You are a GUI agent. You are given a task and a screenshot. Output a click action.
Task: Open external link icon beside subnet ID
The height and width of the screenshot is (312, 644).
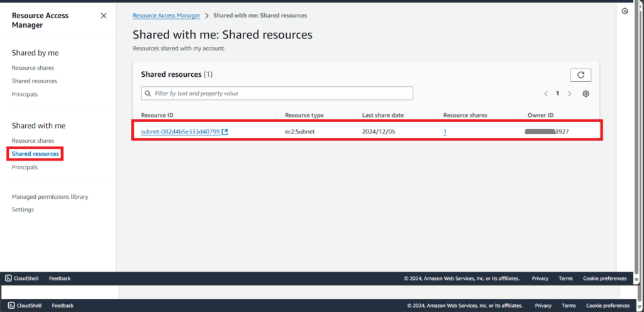(x=225, y=131)
